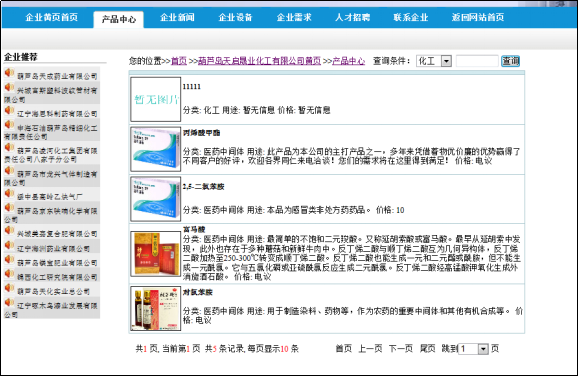
Task: Open company link 葫芦岛天成药业有限公司
Action: pyautogui.click(x=57, y=76)
